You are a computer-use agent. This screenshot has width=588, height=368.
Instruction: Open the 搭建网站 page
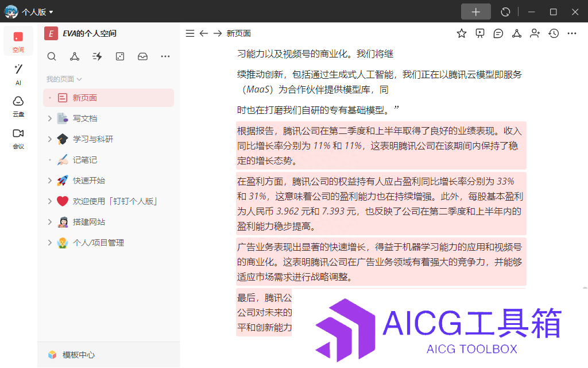[89, 222]
